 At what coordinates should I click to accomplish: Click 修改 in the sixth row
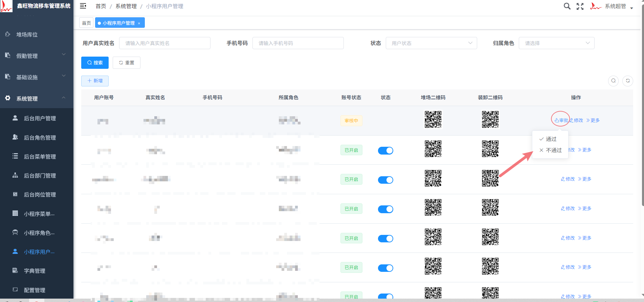coord(568,267)
